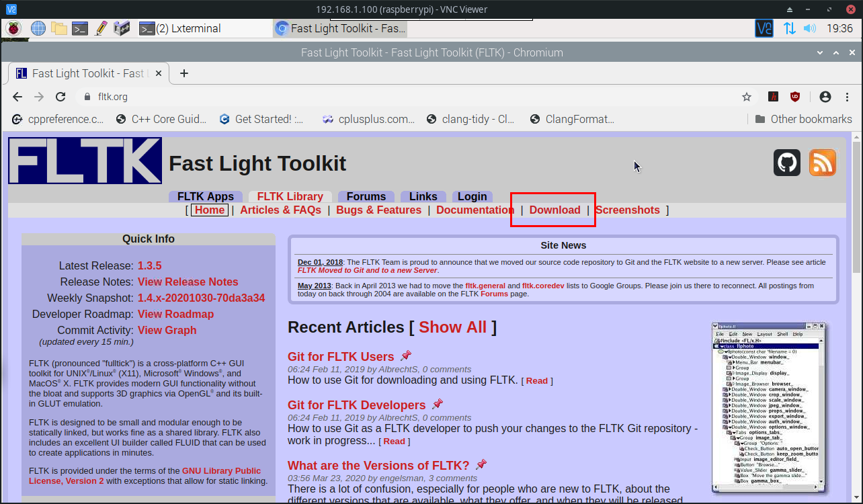Open What are the Versions of FLTK article
Viewport: 863px width, 504px height.
(x=378, y=466)
